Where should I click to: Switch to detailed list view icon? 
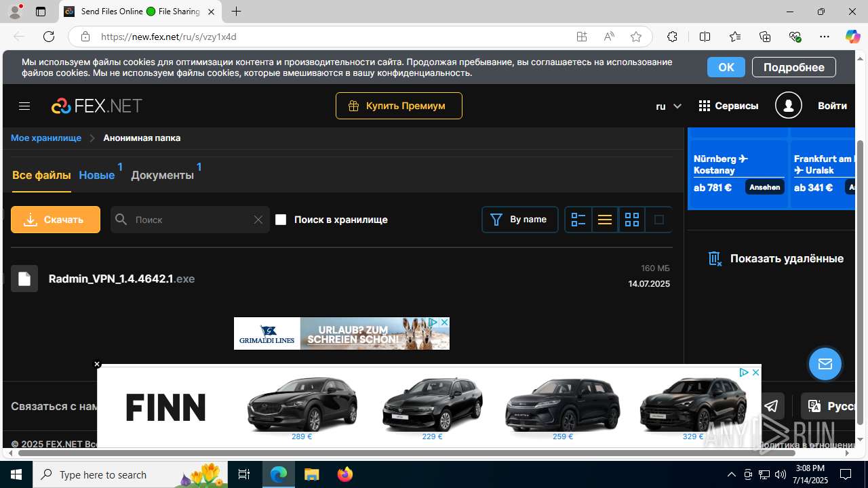[578, 220]
